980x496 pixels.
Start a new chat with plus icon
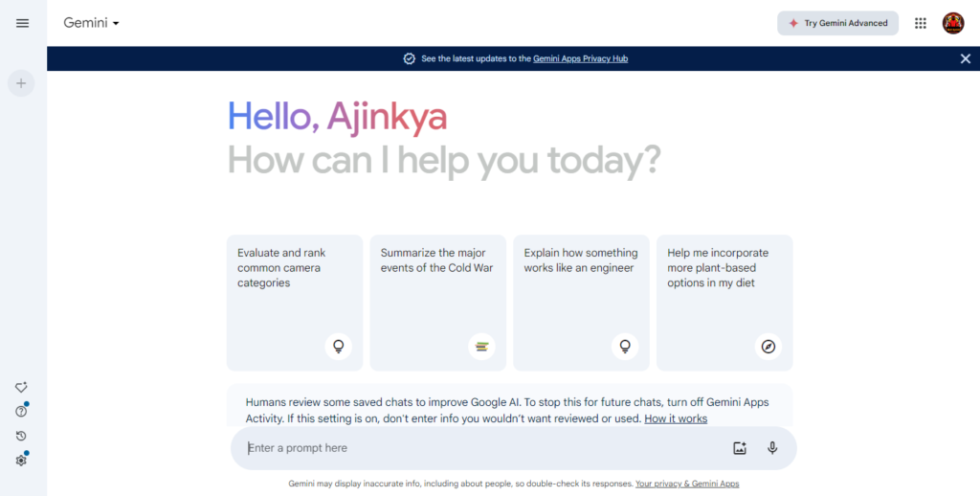(x=21, y=83)
